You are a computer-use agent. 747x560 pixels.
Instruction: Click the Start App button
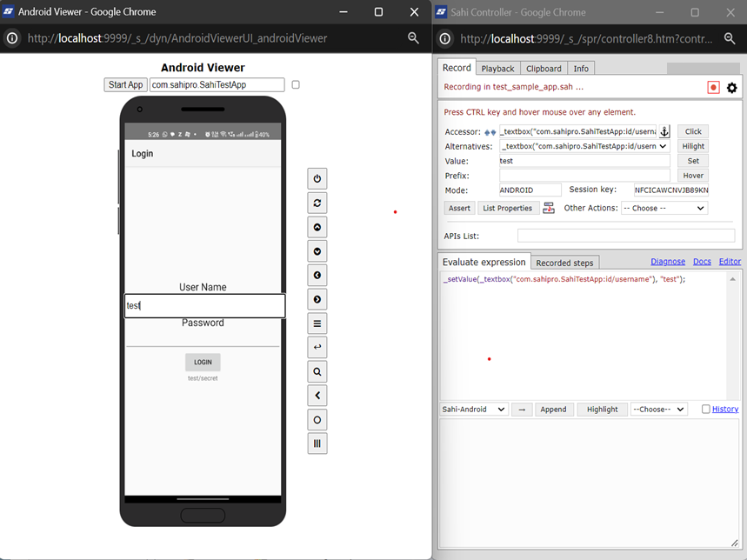point(125,85)
